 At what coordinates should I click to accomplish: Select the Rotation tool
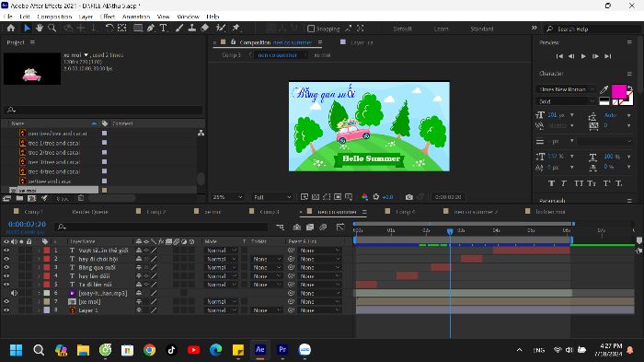[x=109, y=29]
